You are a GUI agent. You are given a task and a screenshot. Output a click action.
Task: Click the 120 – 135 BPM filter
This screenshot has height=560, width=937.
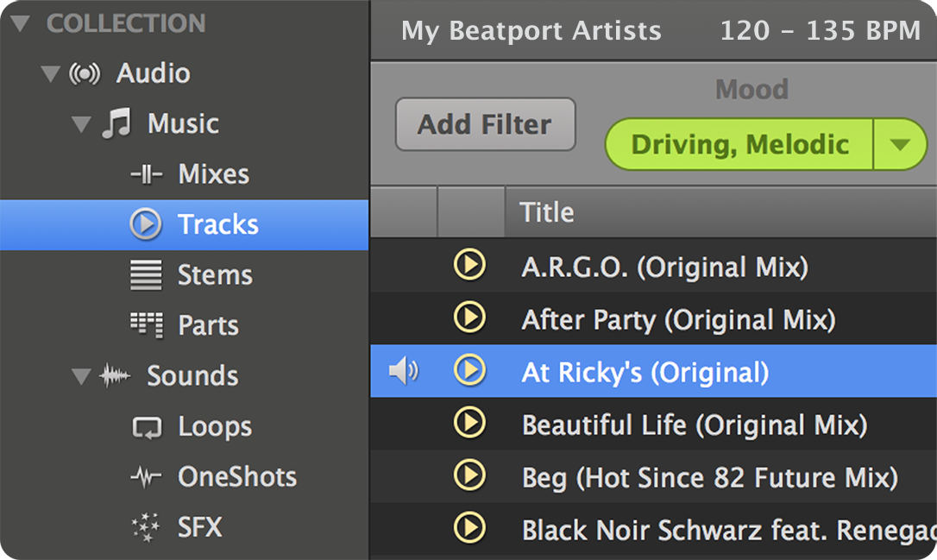820,30
